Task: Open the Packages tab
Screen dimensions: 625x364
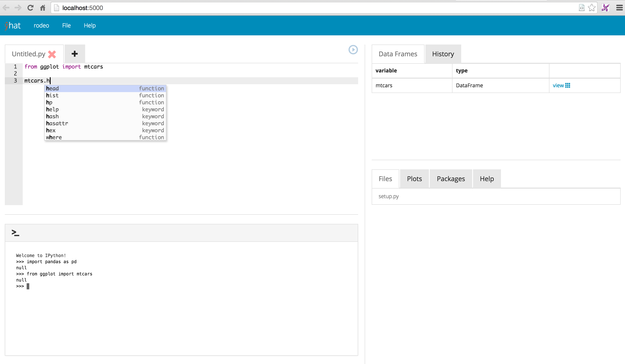Action: pyautogui.click(x=451, y=179)
